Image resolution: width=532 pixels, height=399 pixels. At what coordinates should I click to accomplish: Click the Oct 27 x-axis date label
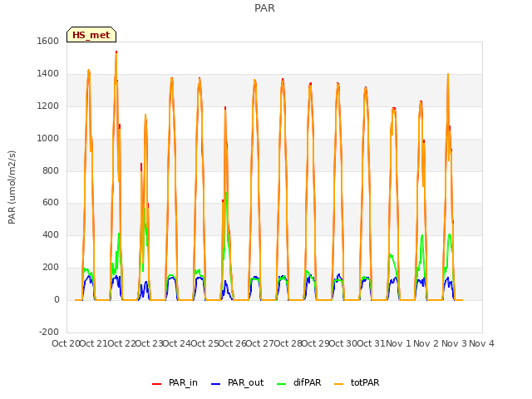[x=260, y=343]
